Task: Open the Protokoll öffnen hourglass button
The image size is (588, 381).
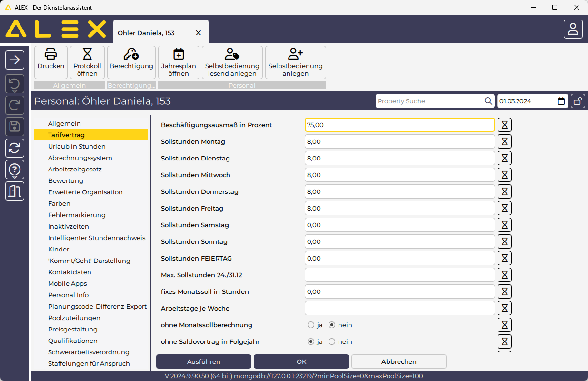Action: point(87,54)
